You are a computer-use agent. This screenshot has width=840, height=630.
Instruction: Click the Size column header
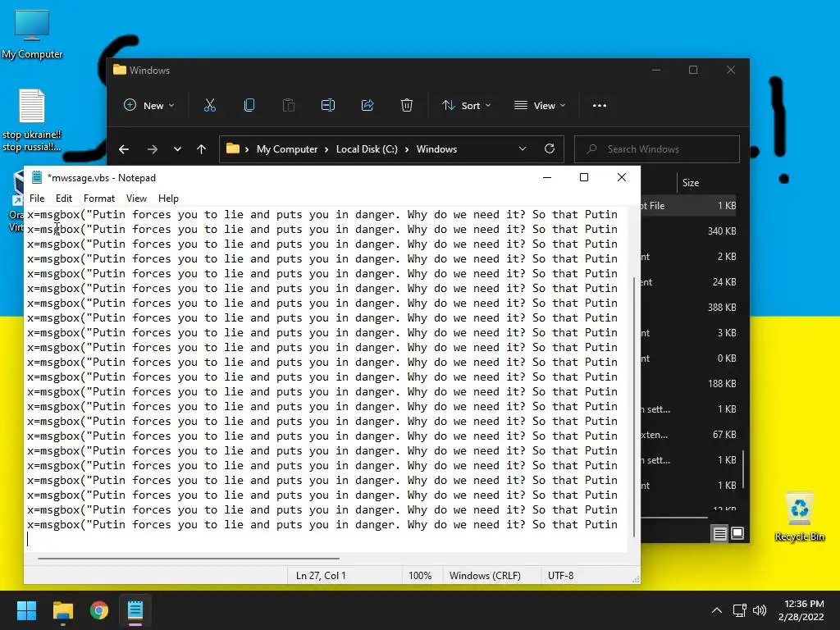691,183
